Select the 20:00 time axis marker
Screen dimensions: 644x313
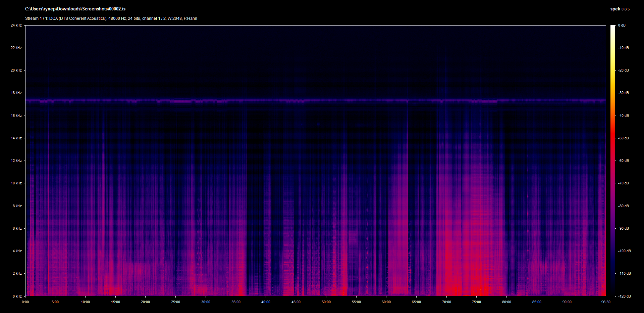tap(145, 302)
